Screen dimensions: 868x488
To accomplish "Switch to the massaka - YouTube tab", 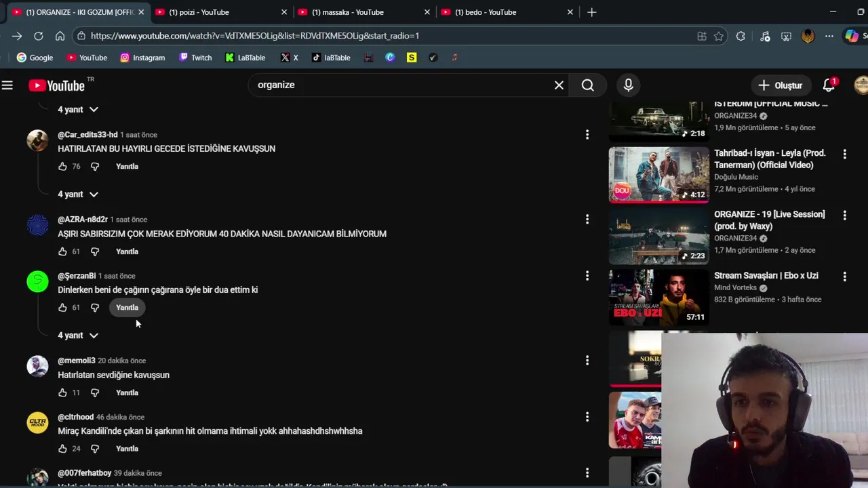I will [x=363, y=12].
